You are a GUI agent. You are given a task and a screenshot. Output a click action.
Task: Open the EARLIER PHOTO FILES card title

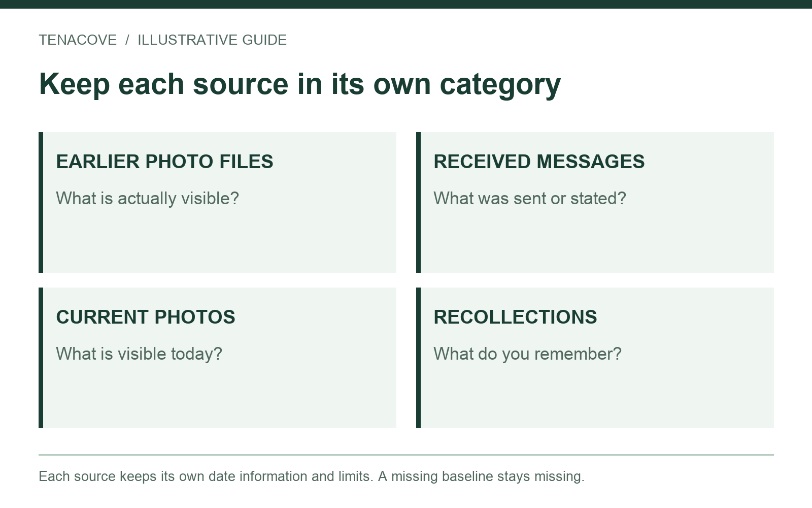164,162
